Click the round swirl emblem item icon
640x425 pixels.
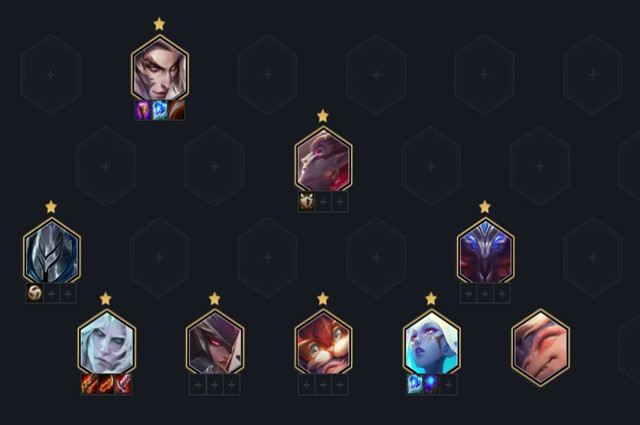tap(35, 293)
